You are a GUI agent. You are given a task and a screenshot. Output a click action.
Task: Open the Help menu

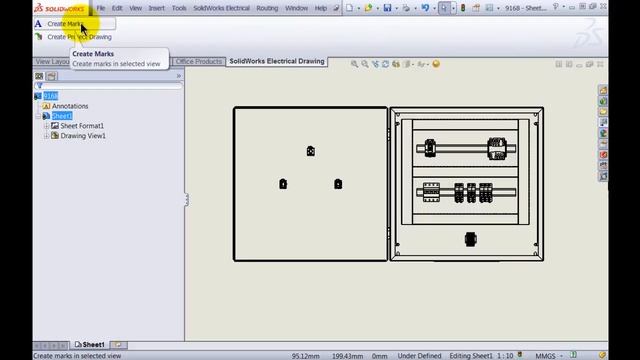click(x=321, y=8)
